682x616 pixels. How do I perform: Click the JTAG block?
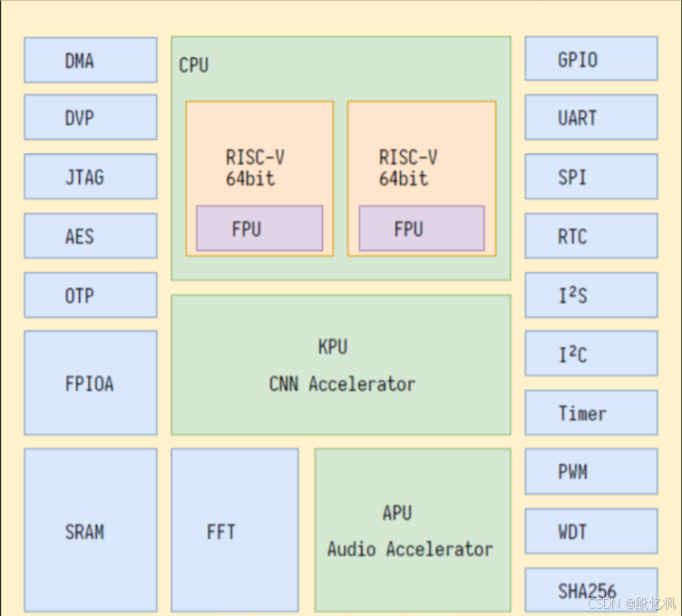tap(91, 177)
